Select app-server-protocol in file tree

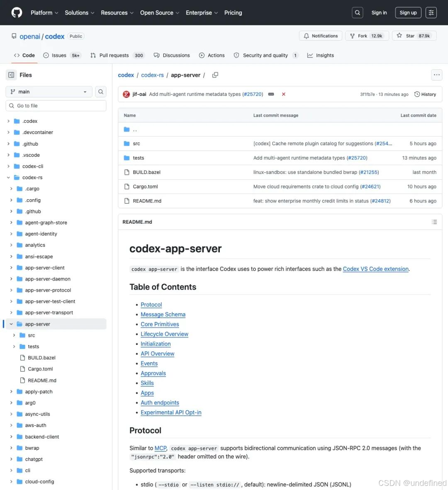48,290
